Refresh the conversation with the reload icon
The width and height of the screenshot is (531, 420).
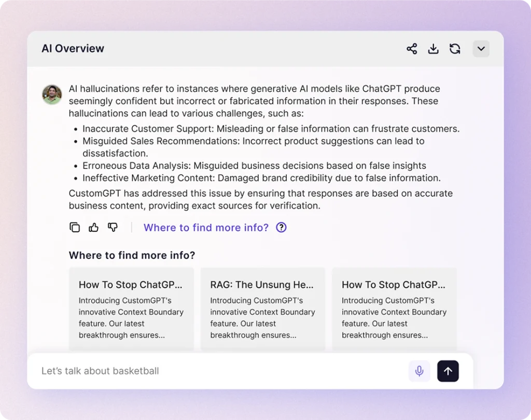pyautogui.click(x=455, y=49)
